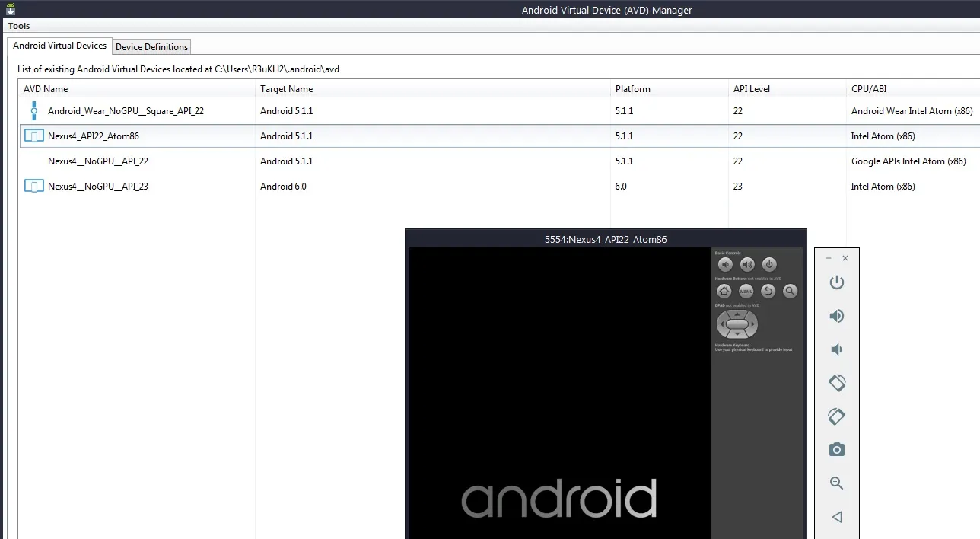
Task: Switch to the Device Definitions tab
Action: coord(151,47)
